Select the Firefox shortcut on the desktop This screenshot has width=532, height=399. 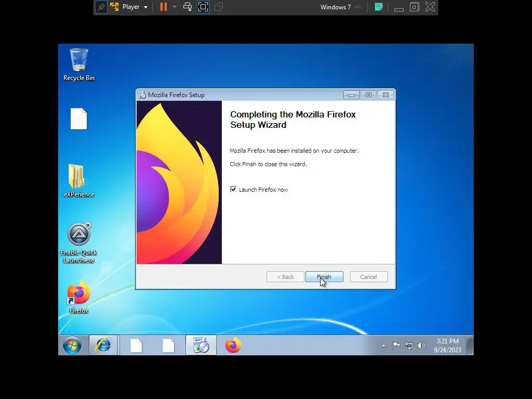click(x=79, y=297)
